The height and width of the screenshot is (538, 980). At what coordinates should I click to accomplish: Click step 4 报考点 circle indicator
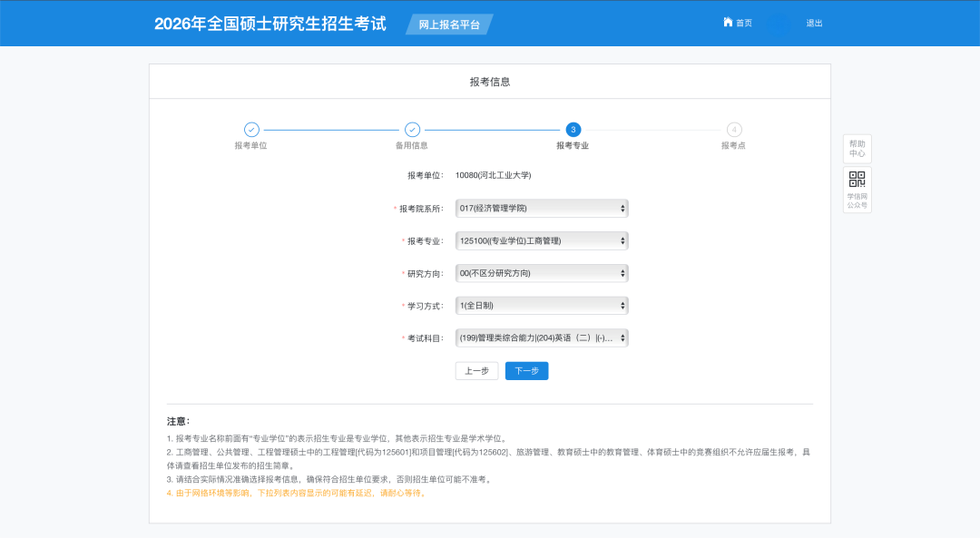tap(733, 130)
